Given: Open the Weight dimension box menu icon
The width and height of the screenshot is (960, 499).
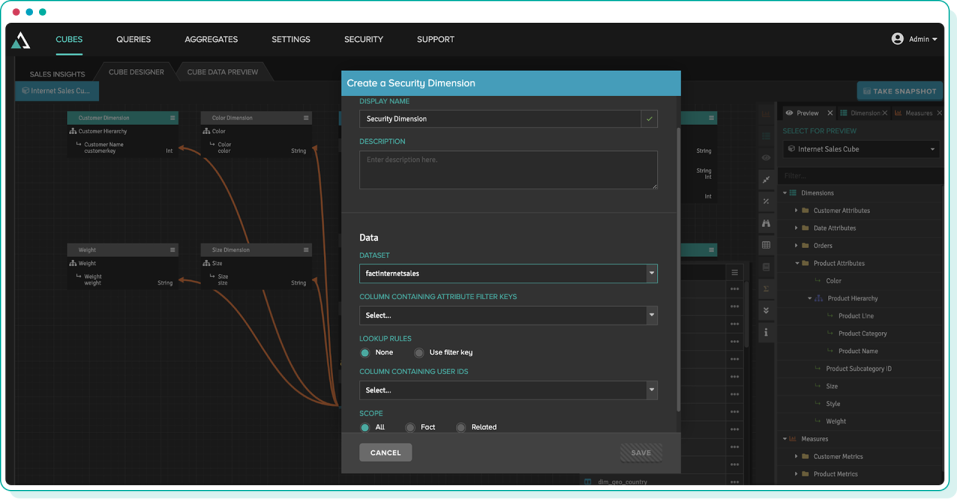Looking at the screenshot, I should [173, 250].
